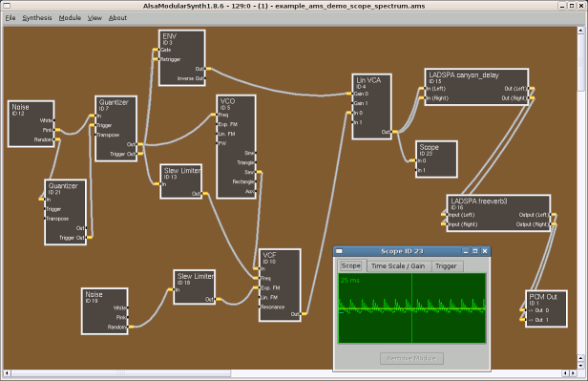Click canyon_delay Out (Left) port
588x381 pixels.
pyautogui.click(x=531, y=89)
